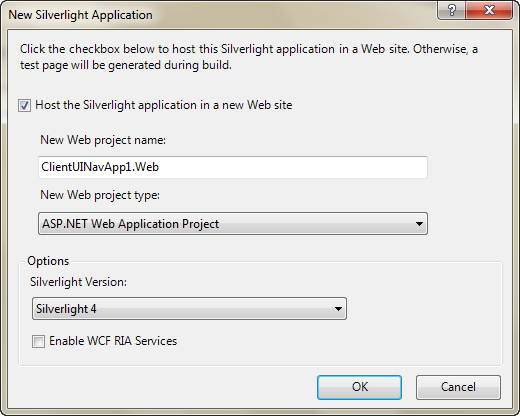The height and width of the screenshot is (416, 520).
Task: Click the 'Enable WCF RIA Services' label text
Action: point(113,341)
